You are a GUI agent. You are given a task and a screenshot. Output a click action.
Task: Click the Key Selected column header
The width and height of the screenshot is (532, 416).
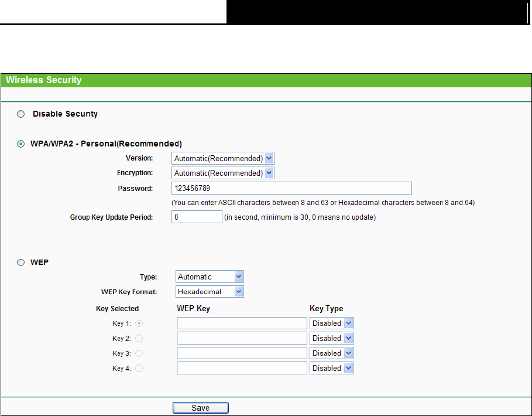118,309
